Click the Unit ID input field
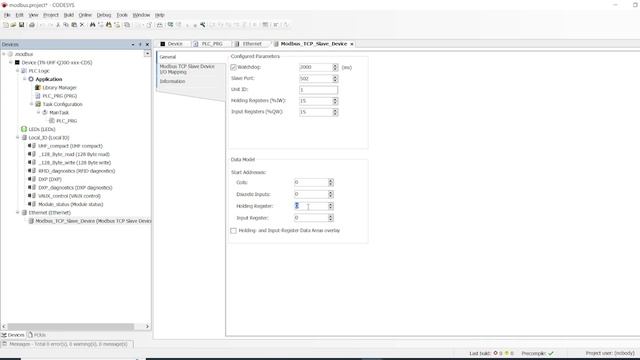 pos(318,90)
